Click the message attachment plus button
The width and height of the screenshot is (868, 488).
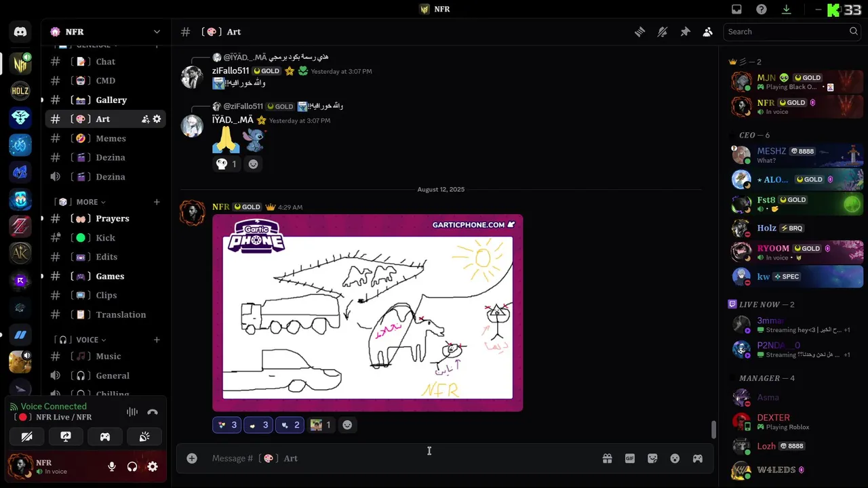pos(192,458)
